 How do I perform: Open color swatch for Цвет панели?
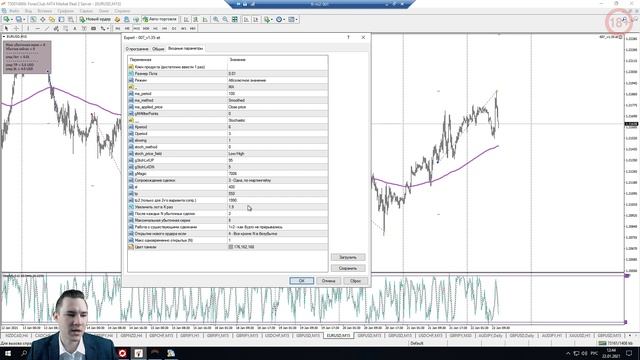pyautogui.click(x=231, y=247)
